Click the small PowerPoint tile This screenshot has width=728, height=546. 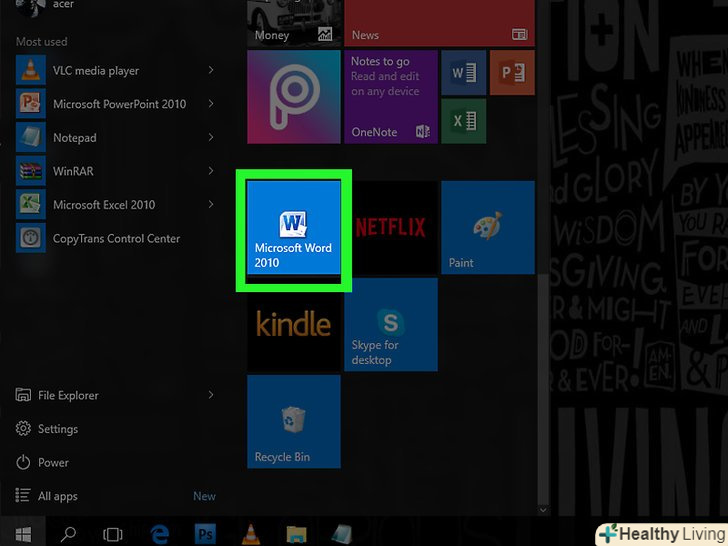511,73
